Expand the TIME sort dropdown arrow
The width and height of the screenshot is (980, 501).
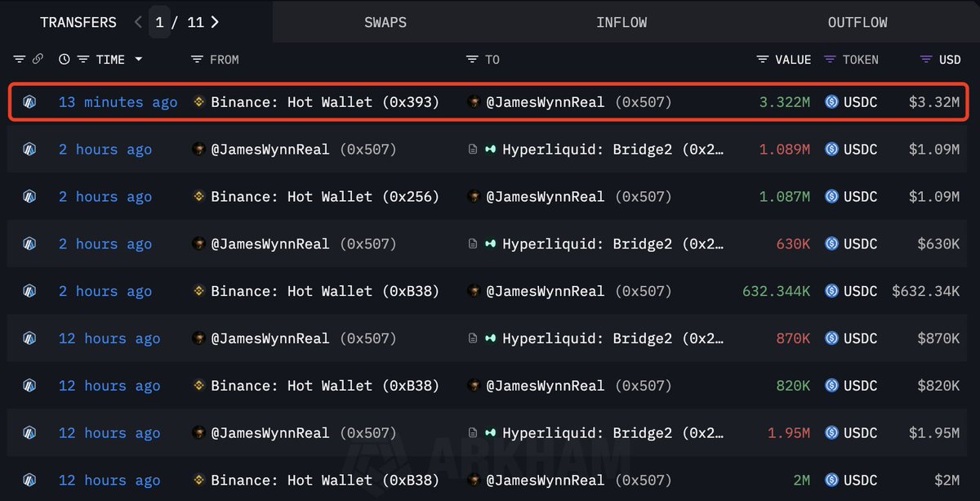139,60
